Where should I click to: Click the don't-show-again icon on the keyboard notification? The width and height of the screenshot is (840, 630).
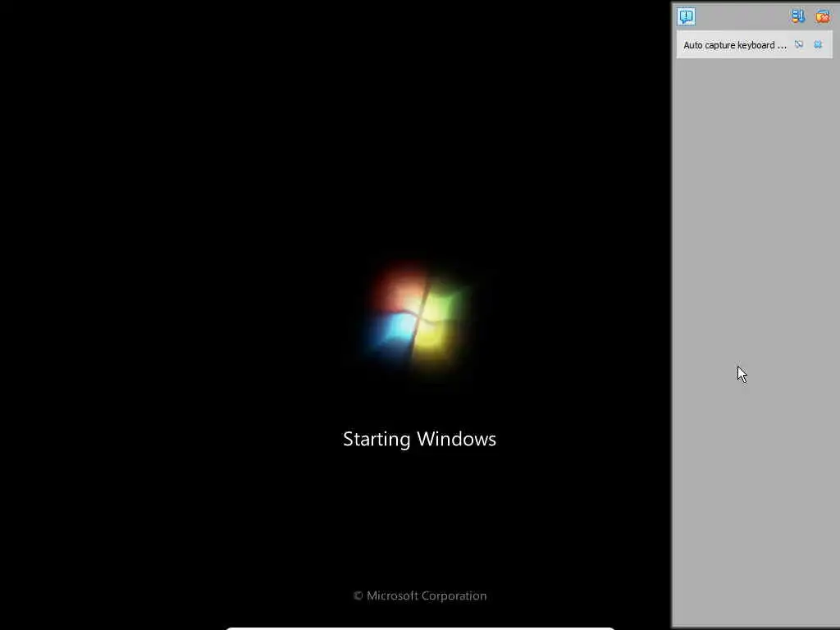coord(799,44)
